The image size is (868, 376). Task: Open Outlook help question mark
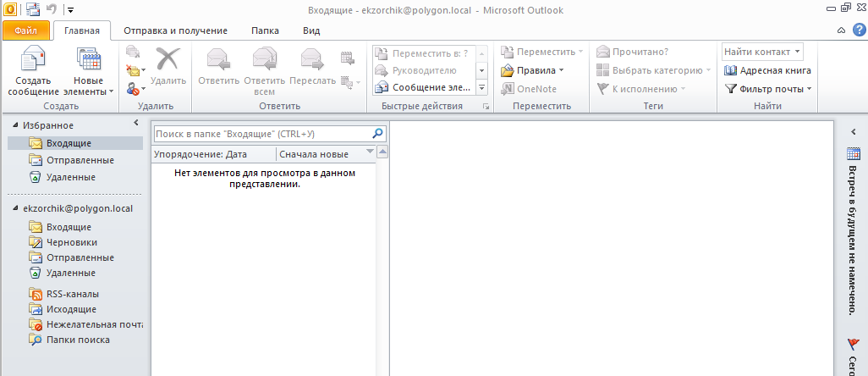859,30
